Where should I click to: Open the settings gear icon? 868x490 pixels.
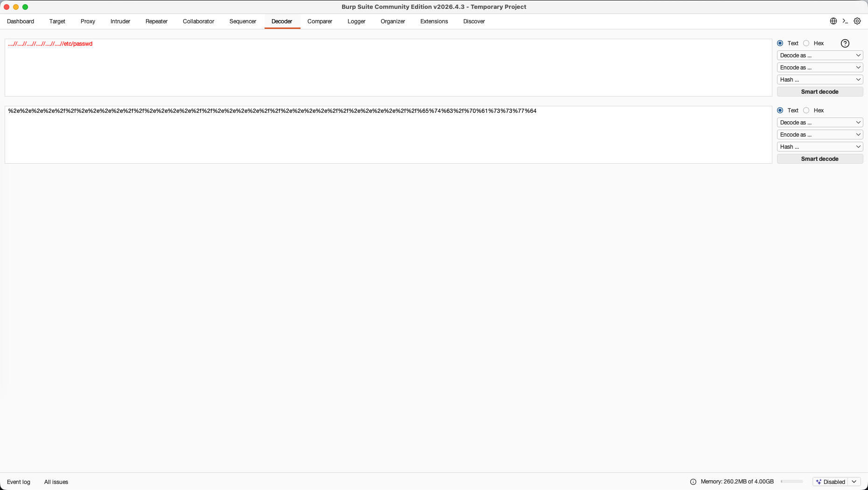point(857,21)
